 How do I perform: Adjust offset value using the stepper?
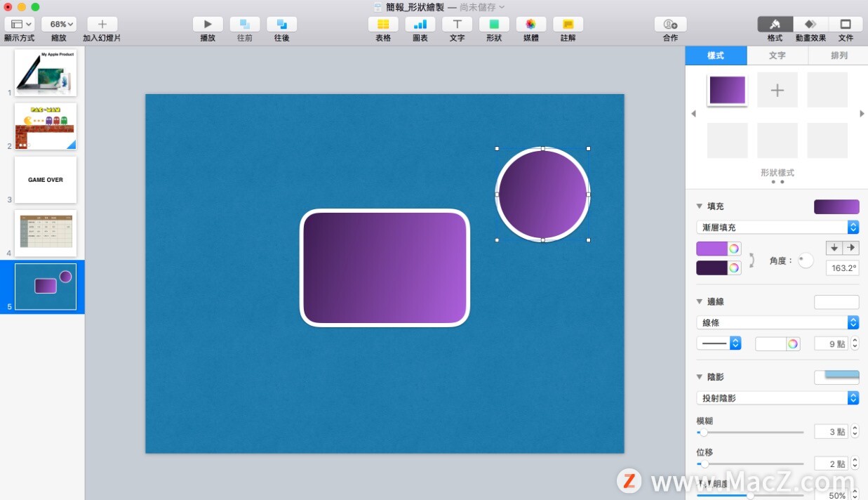855,463
